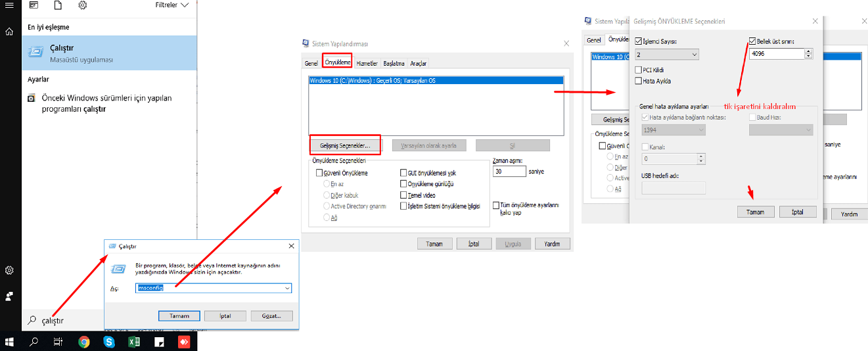Expand the Aç combo box in Çalıştır
This screenshot has width=868, height=351.
(287, 288)
